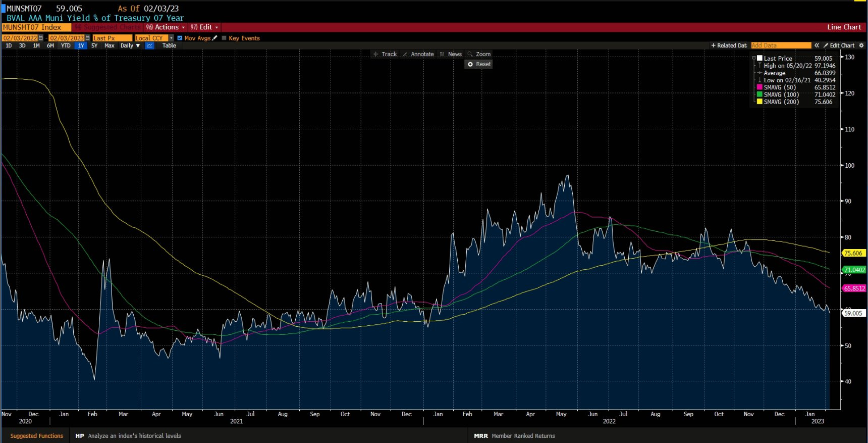Collapse the legend with double-chevron icon
The image size is (868, 443).
point(817,45)
